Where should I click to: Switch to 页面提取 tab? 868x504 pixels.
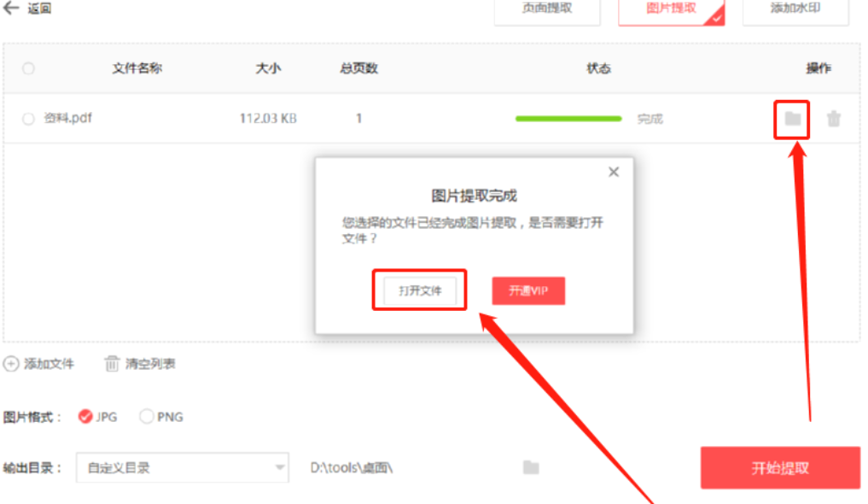pos(547,10)
